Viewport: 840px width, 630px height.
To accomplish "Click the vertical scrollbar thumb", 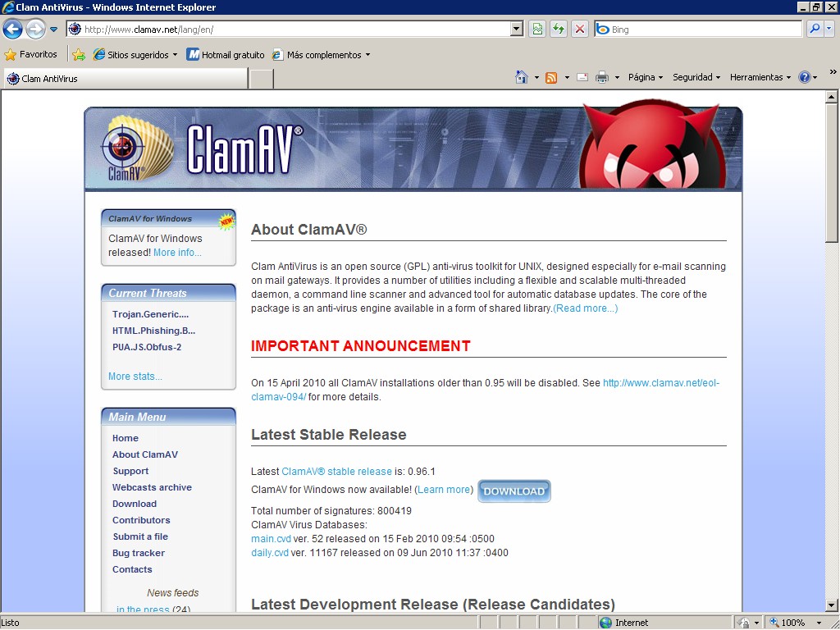I will tap(832, 173).
